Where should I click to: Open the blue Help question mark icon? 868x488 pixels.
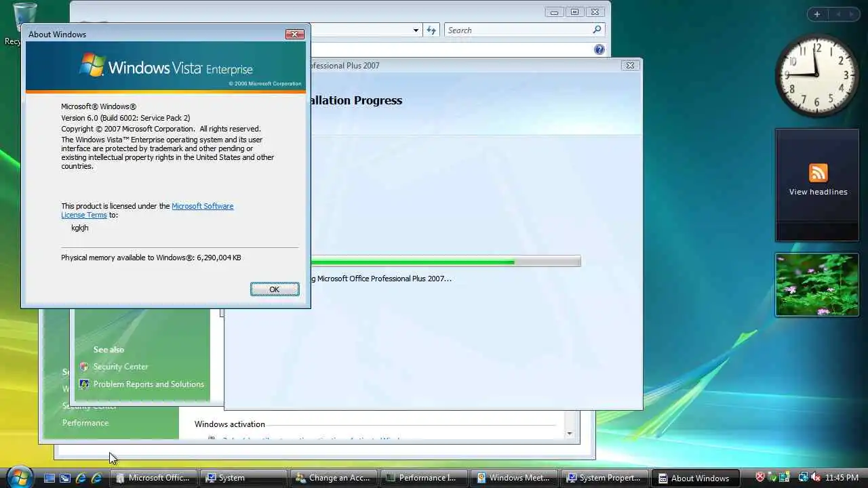pos(599,49)
